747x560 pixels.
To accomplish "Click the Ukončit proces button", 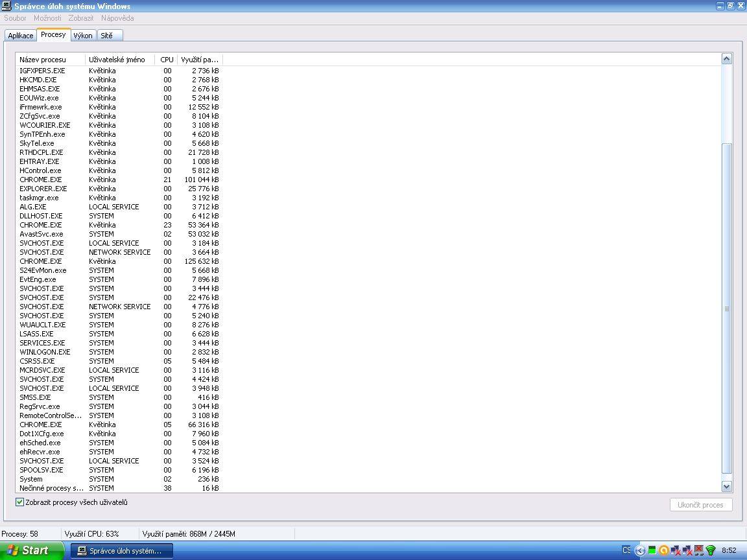I will 701,505.
